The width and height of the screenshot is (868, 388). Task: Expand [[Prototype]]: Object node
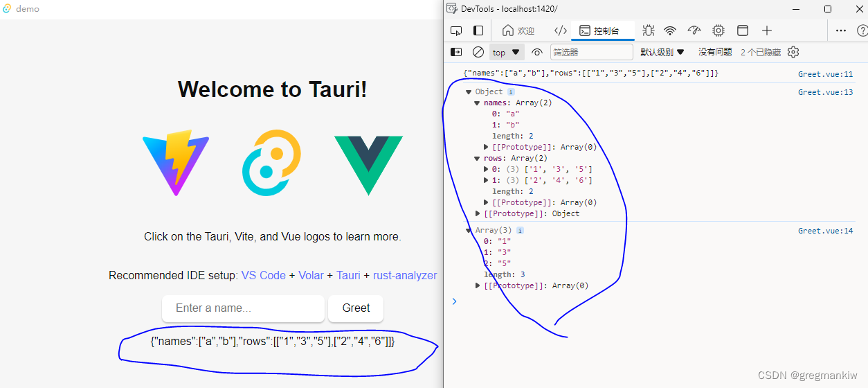(x=478, y=213)
